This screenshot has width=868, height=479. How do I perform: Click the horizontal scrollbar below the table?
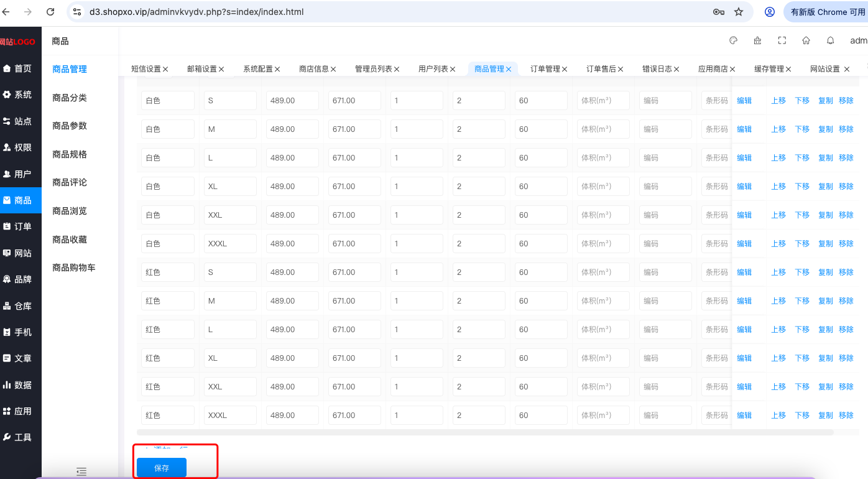click(485, 432)
